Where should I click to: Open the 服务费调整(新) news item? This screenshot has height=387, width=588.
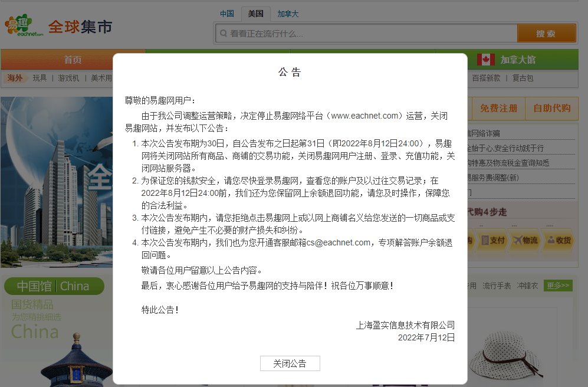point(493,178)
